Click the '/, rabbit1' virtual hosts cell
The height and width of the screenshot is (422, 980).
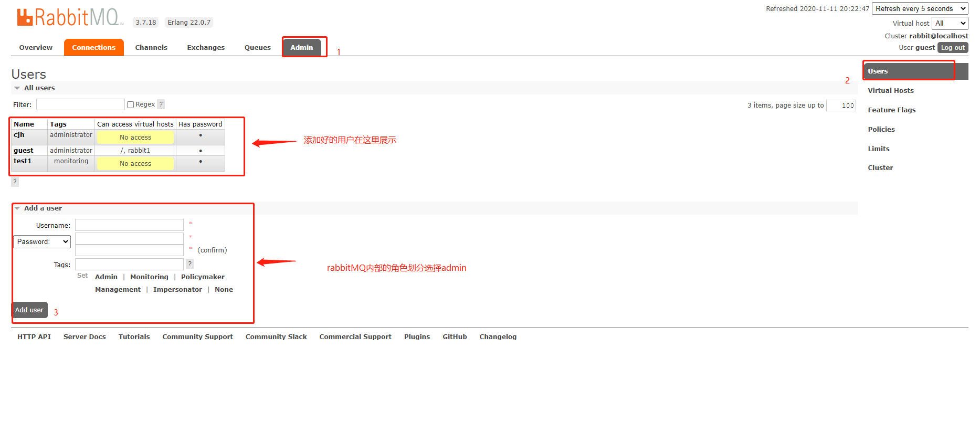pyautogui.click(x=135, y=151)
